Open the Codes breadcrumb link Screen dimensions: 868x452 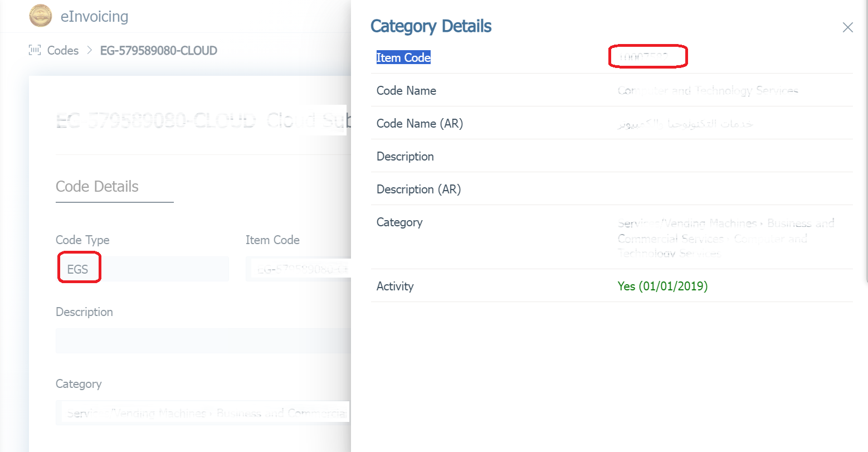pos(63,51)
